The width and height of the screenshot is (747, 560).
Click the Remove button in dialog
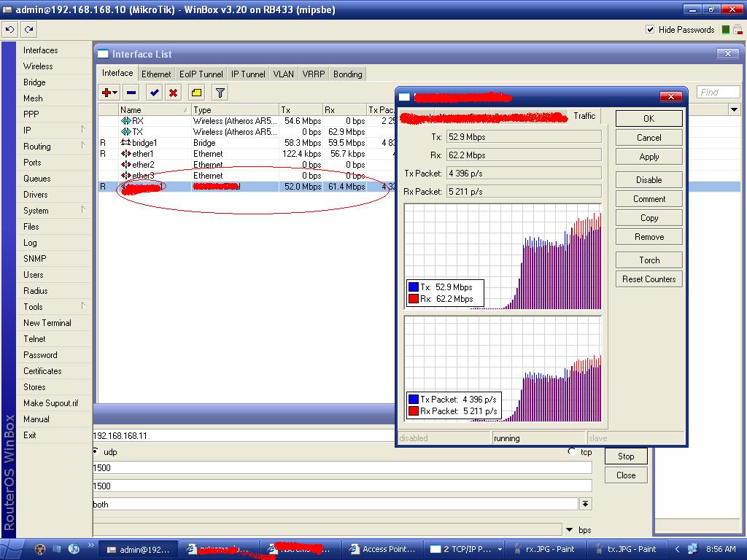(x=649, y=237)
